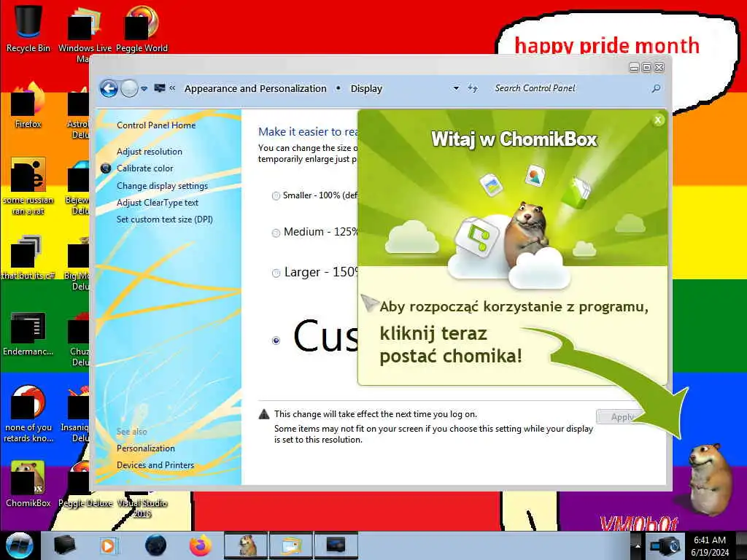
Task: Close the Witaj w ChomikBox popup
Action: tap(658, 120)
